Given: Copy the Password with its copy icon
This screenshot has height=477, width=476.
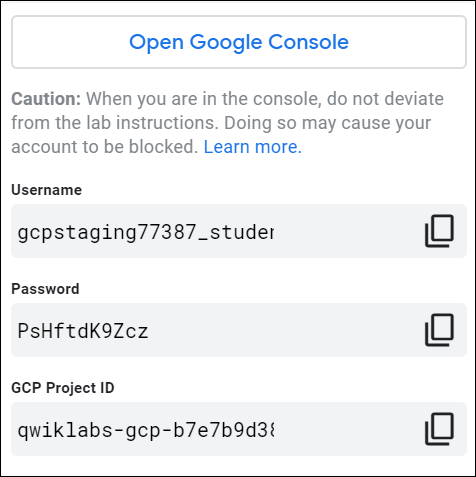Looking at the screenshot, I should [x=439, y=330].
